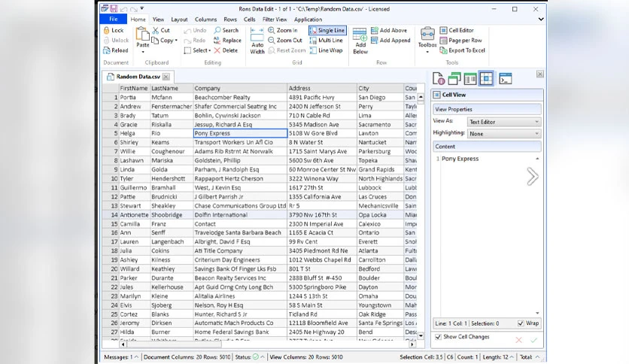Open Page per Row view
The height and width of the screenshot is (364, 629).
click(x=461, y=40)
